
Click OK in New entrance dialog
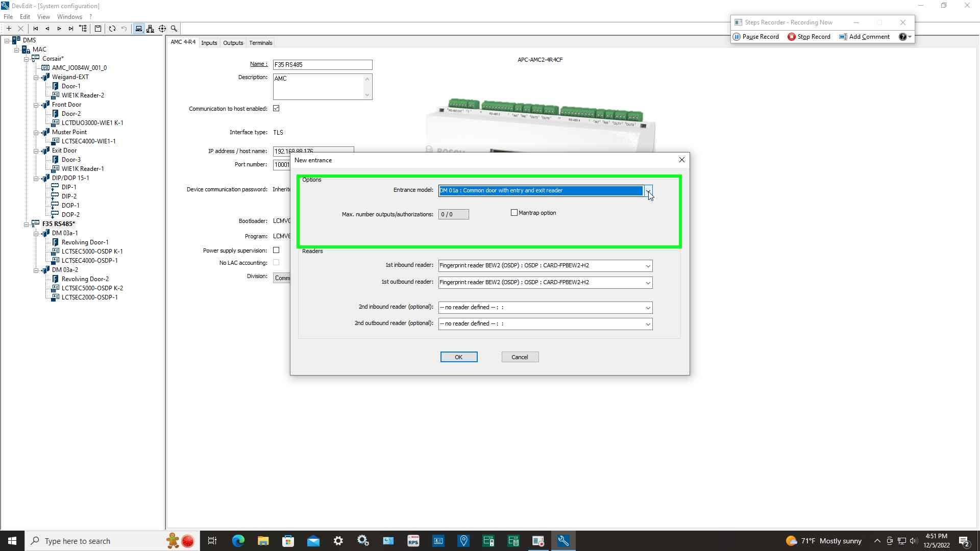[x=458, y=357]
